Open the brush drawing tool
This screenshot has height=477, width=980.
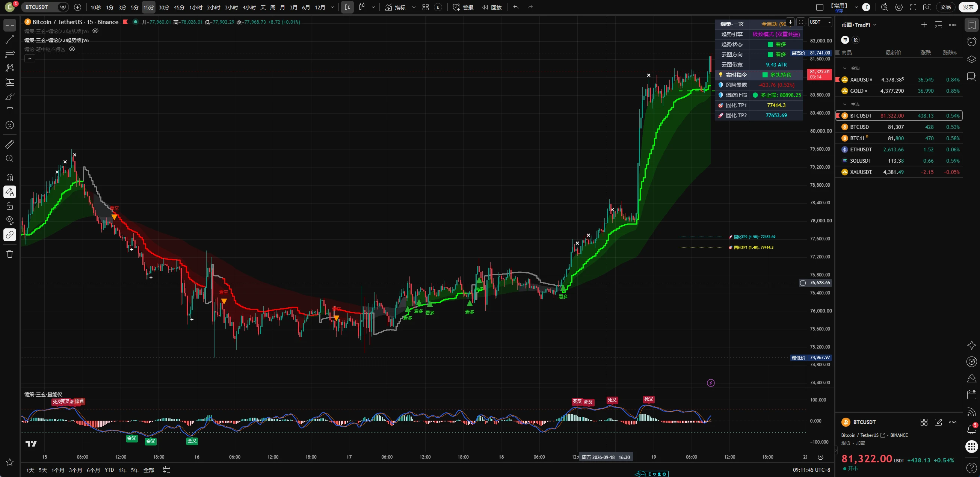[x=10, y=97]
